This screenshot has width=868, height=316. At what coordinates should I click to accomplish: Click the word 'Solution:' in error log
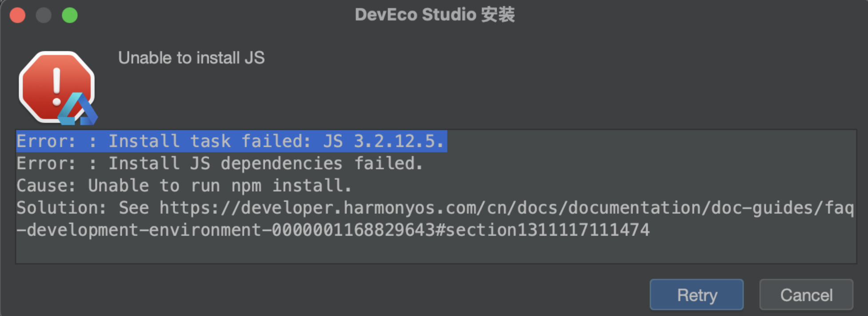[x=61, y=208]
